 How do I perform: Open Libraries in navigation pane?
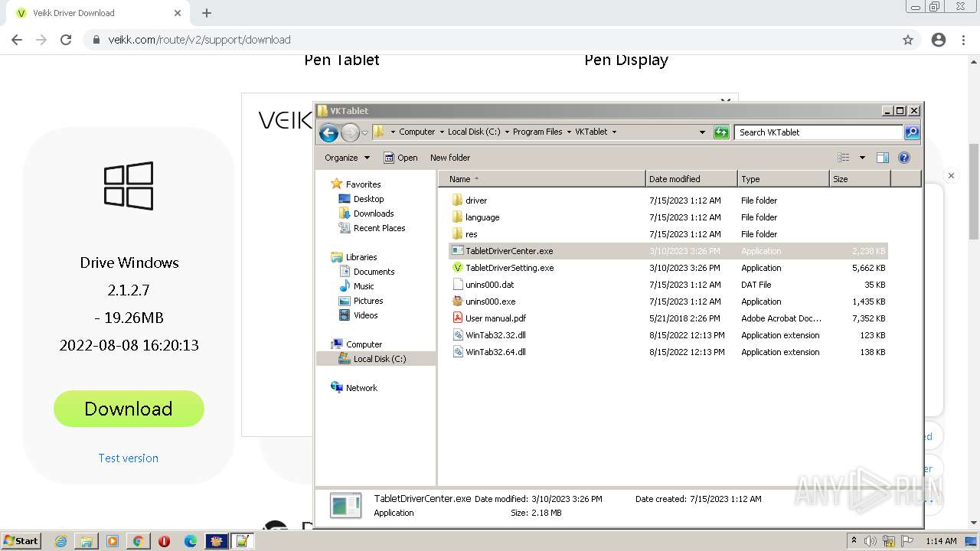361,257
